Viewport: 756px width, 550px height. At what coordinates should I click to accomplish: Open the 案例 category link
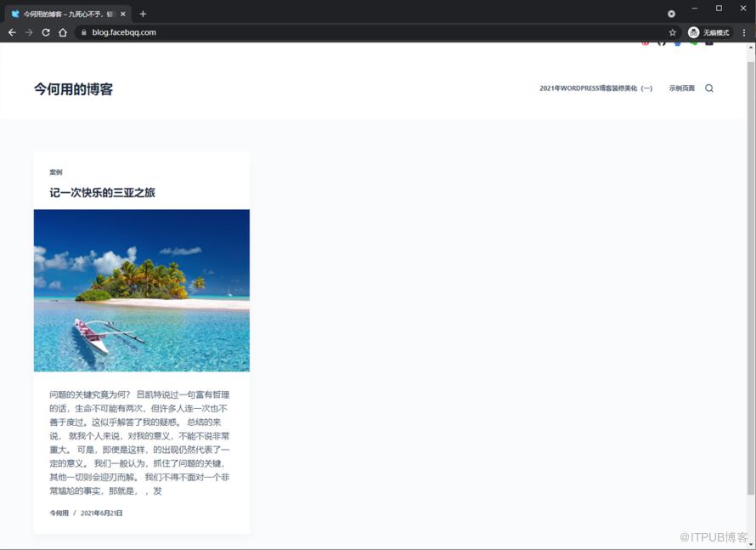(56, 172)
